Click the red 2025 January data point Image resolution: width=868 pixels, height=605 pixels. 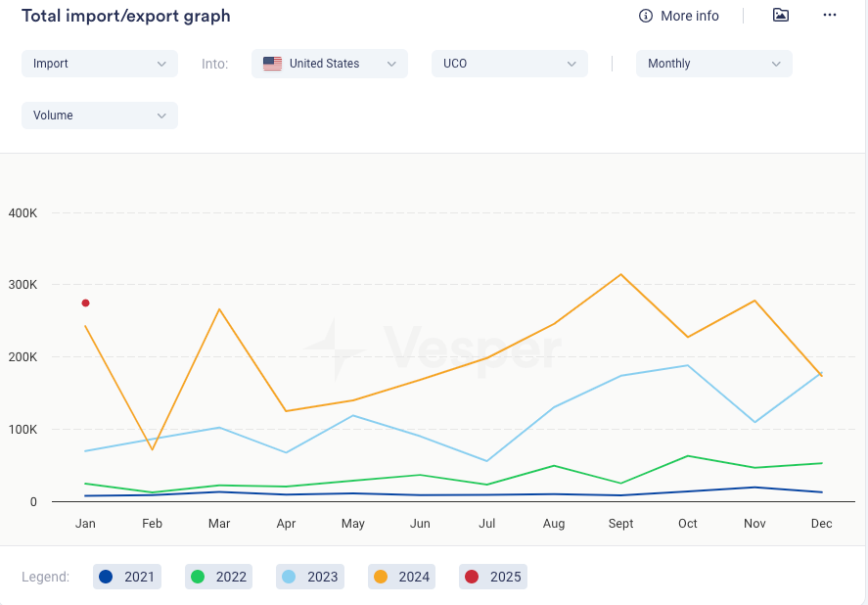click(x=86, y=303)
